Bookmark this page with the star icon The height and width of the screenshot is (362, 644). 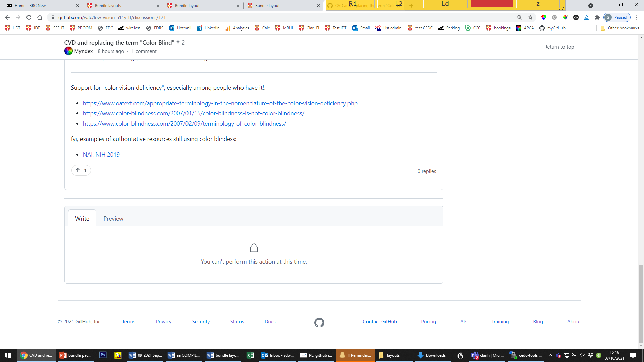coord(530,17)
